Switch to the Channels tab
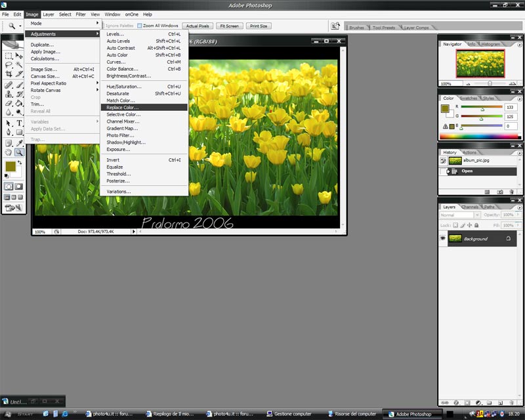Viewport: 525px width, 420px height. click(x=470, y=207)
